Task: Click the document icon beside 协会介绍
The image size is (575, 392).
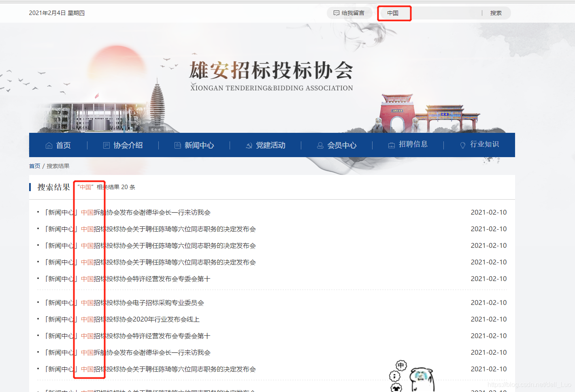Action: click(x=106, y=145)
